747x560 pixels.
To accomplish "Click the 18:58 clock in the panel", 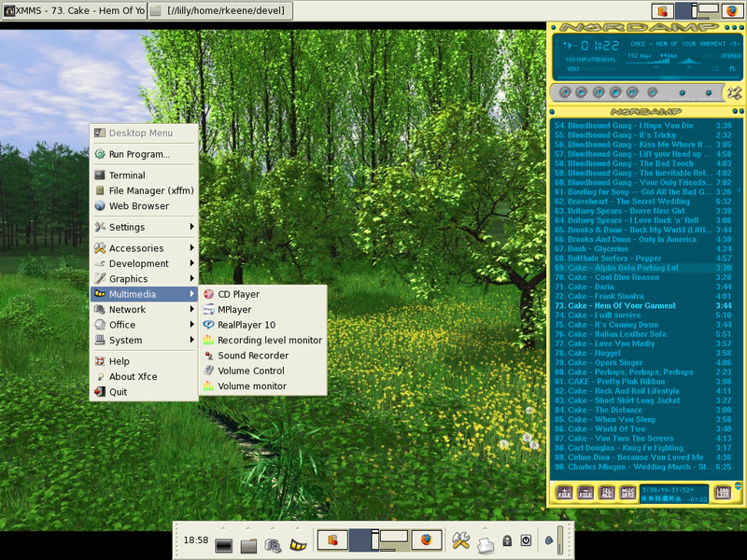I will click(196, 540).
